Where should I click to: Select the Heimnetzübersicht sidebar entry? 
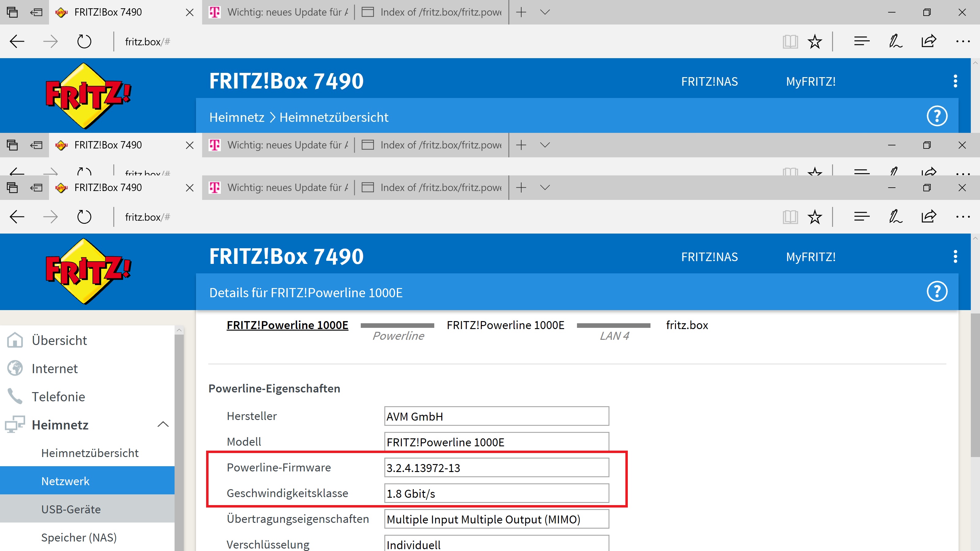tap(90, 453)
